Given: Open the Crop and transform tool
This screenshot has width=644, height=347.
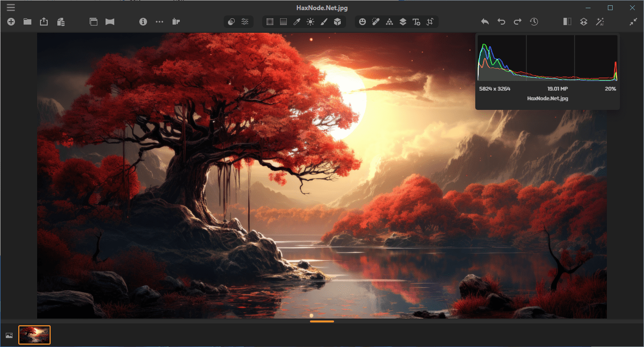Looking at the screenshot, I should pos(429,22).
